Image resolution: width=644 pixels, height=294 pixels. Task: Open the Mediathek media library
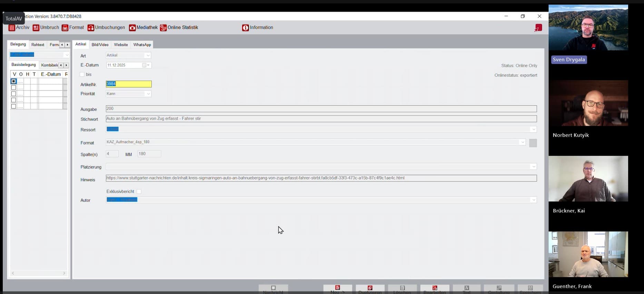click(143, 28)
